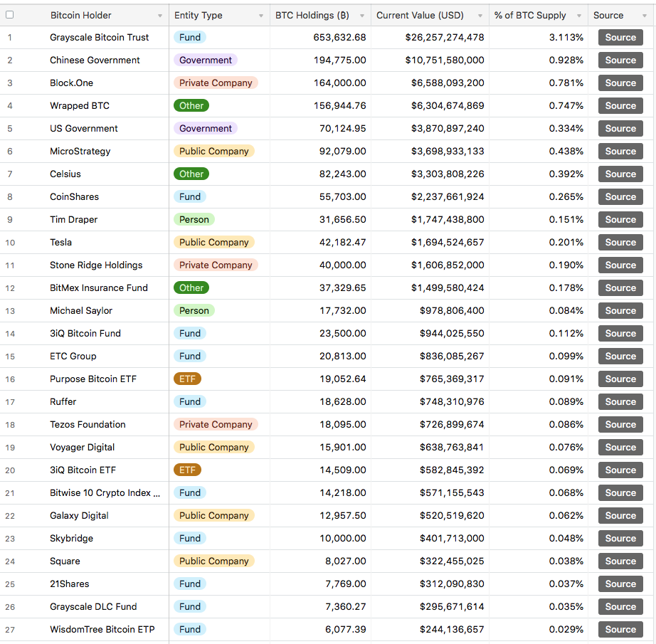Viewport: 656px width, 644px height.
Task: Open Entity Type column dropdown arrow
Action: [261, 16]
